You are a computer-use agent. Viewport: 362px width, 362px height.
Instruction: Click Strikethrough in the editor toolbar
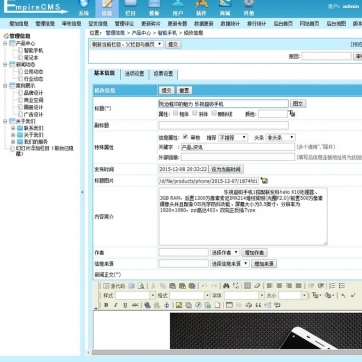coord(135,305)
